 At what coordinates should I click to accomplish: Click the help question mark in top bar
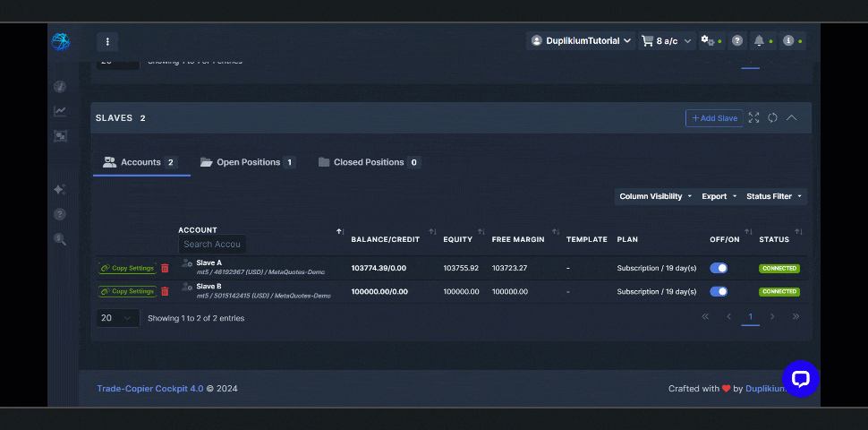pos(737,40)
